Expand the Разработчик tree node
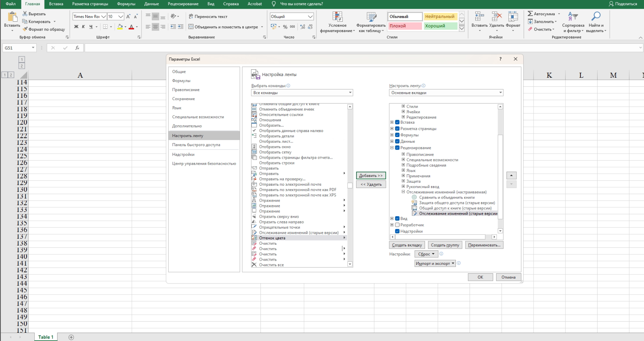 tap(392, 225)
